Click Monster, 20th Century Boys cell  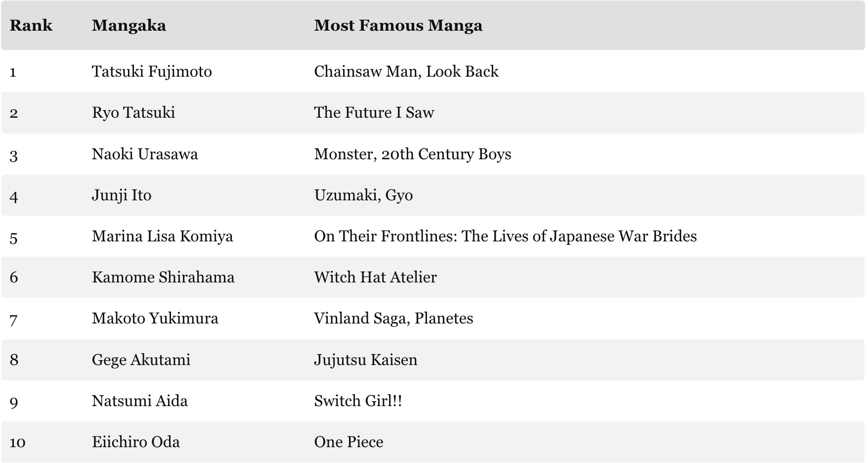(x=412, y=154)
